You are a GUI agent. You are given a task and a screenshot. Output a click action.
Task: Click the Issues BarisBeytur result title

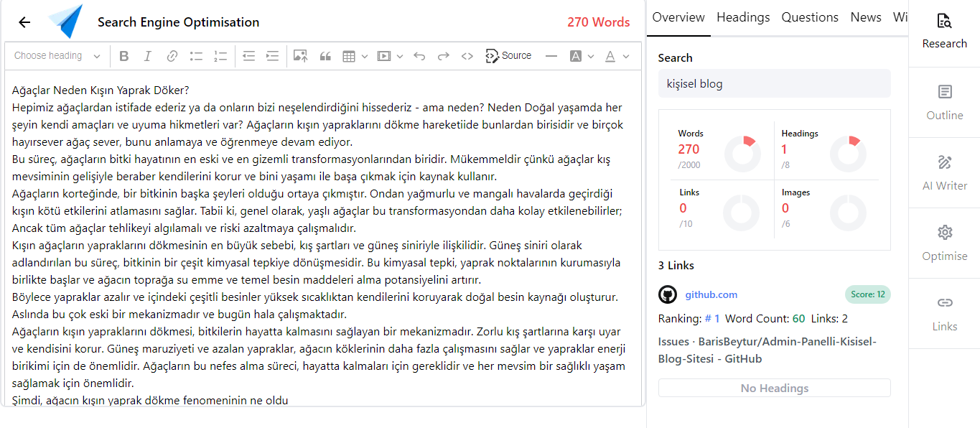pyautogui.click(x=767, y=350)
